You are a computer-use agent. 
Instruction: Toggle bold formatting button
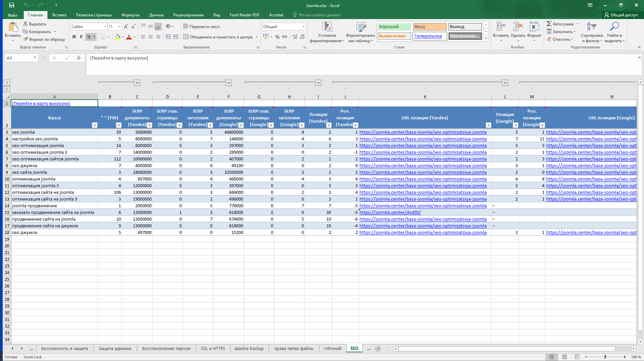[74, 37]
